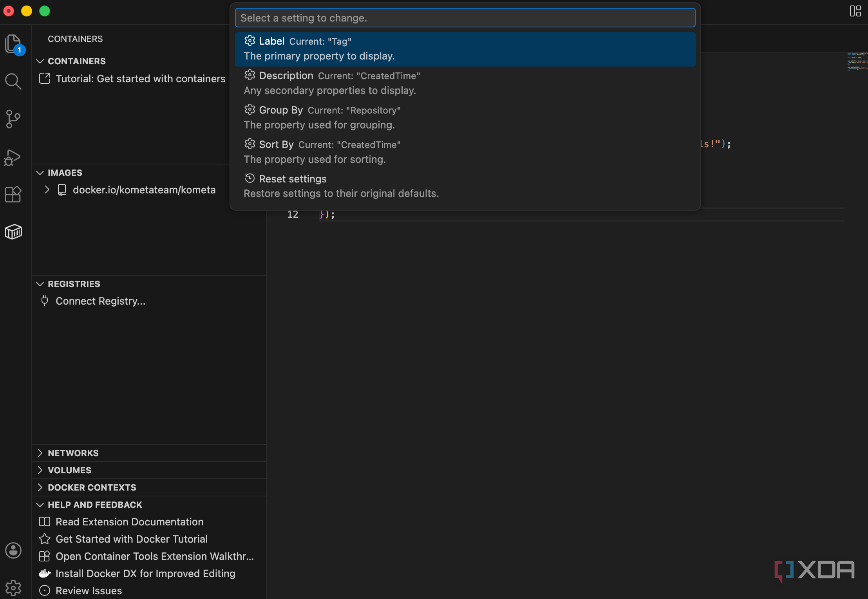Open Container Tools Extension Walkthrough link
The height and width of the screenshot is (599, 868).
click(x=155, y=556)
